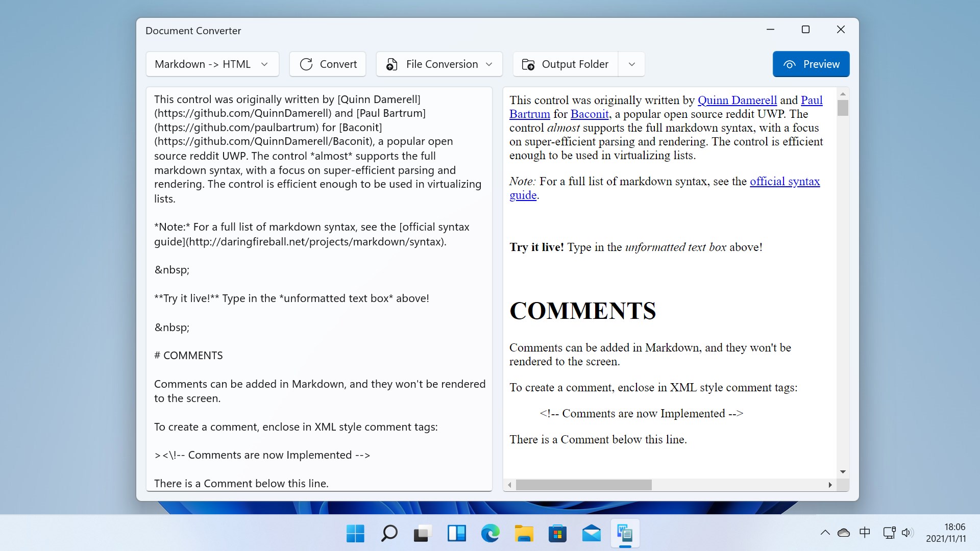
Task: Open the Output Folder split-button arrow
Action: 631,64
